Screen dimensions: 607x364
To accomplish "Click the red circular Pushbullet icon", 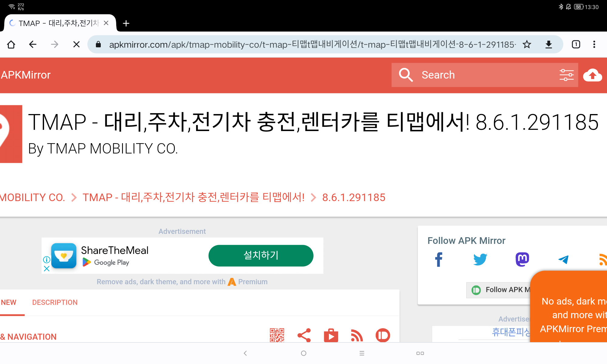I will [x=383, y=335].
